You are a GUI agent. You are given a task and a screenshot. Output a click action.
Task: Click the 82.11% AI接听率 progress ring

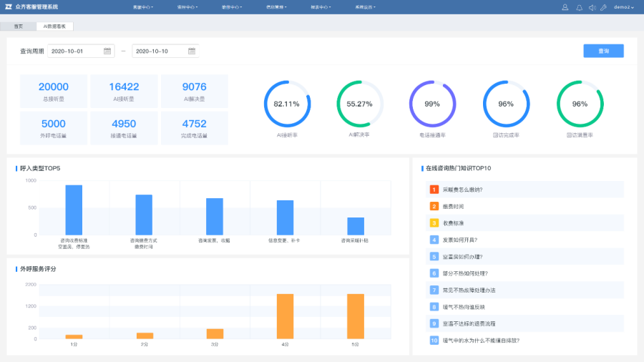(287, 104)
